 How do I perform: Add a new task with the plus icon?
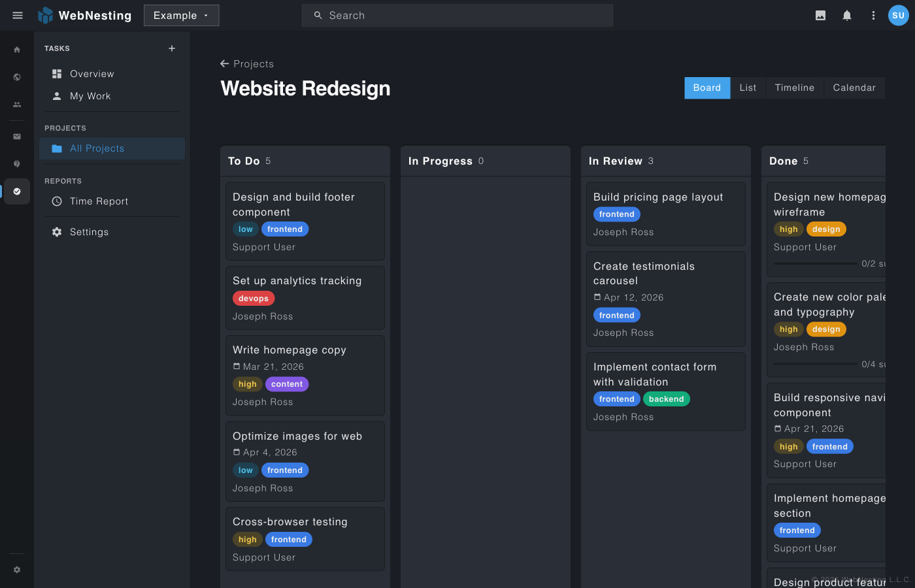click(x=172, y=48)
